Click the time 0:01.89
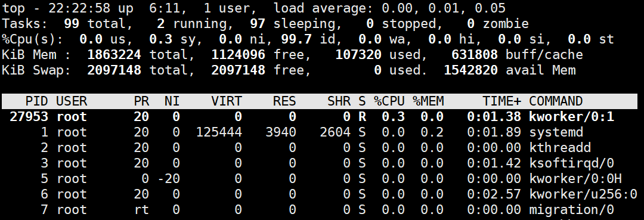This screenshot has height=220, width=644. click(494, 132)
